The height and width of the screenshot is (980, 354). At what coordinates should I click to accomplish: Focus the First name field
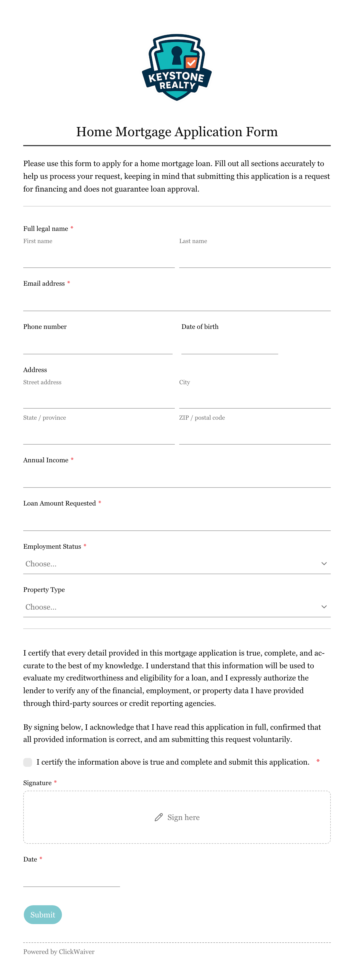(99, 258)
